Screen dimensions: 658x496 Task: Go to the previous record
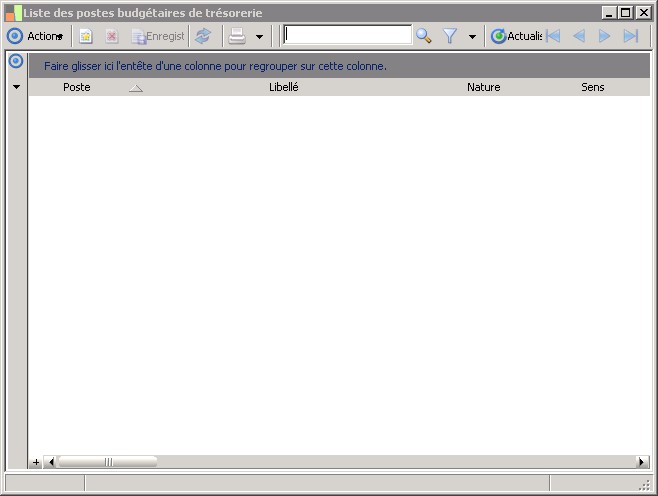[x=579, y=36]
